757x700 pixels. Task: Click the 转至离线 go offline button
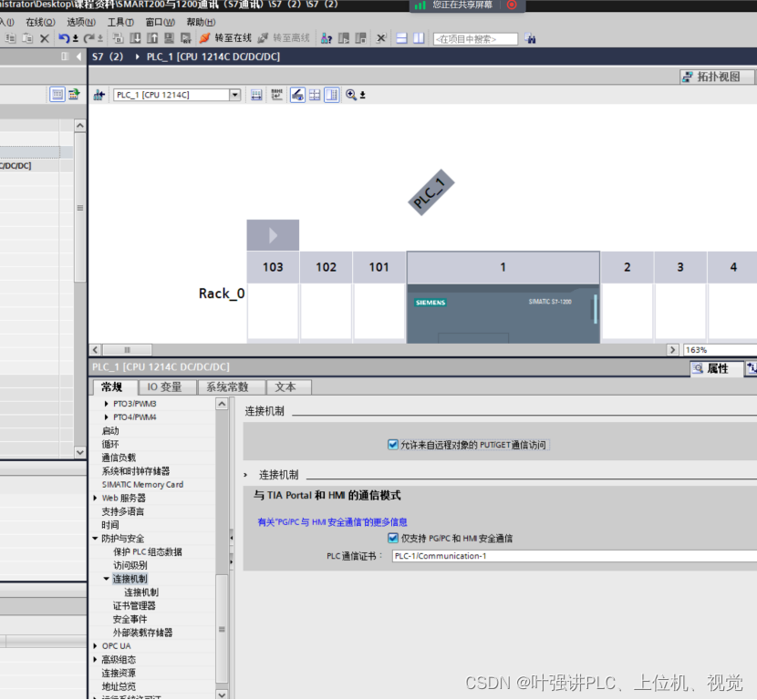coord(284,38)
